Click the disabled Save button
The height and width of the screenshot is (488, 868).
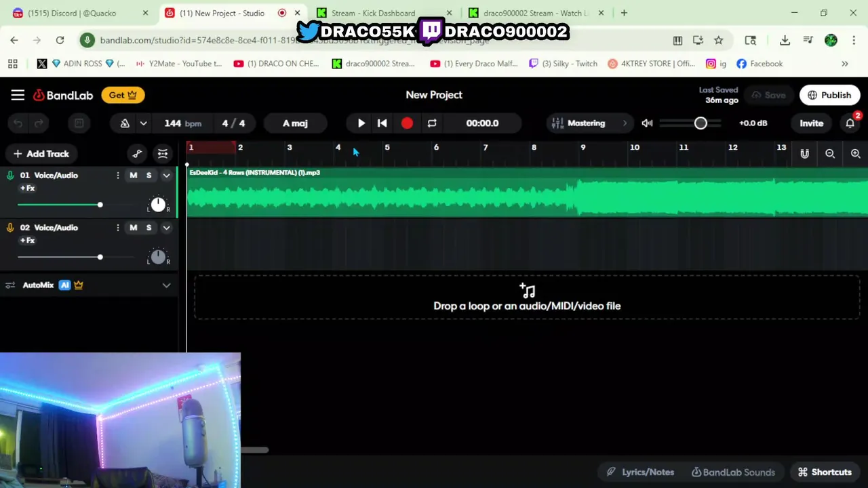click(768, 95)
